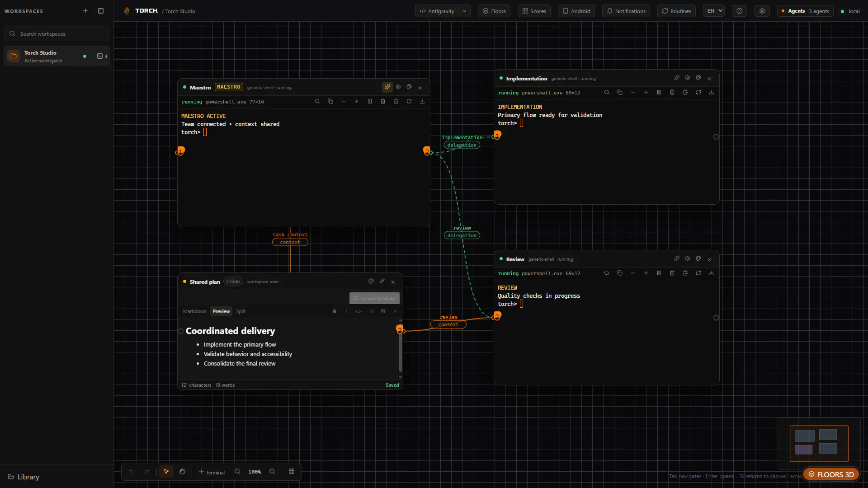Viewport: 868px width, 488px height.
Task: Zoom in the canvas
Action: click(272, 471)
